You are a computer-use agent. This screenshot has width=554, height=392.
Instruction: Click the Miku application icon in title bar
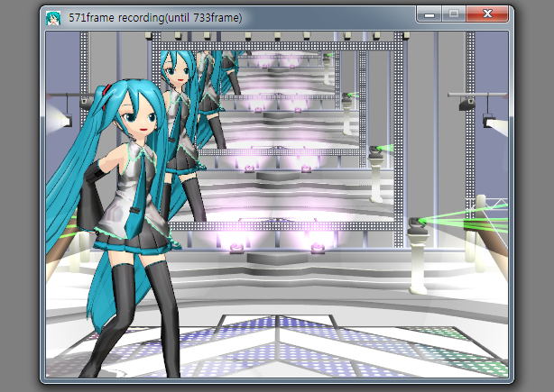click(53, 18)
